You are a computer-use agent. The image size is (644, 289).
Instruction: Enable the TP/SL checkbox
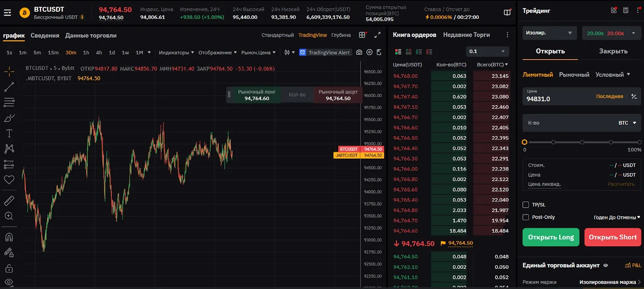526,205
